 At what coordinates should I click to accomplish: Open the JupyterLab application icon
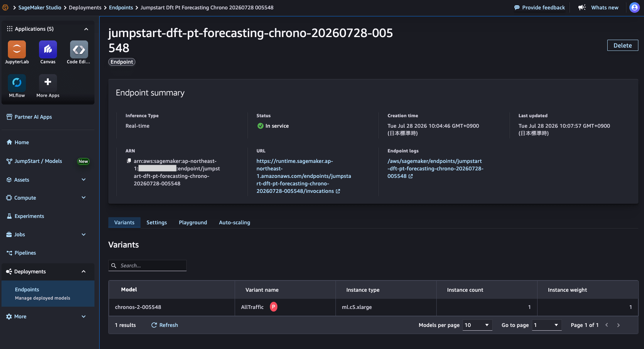(x=17, y=49)
